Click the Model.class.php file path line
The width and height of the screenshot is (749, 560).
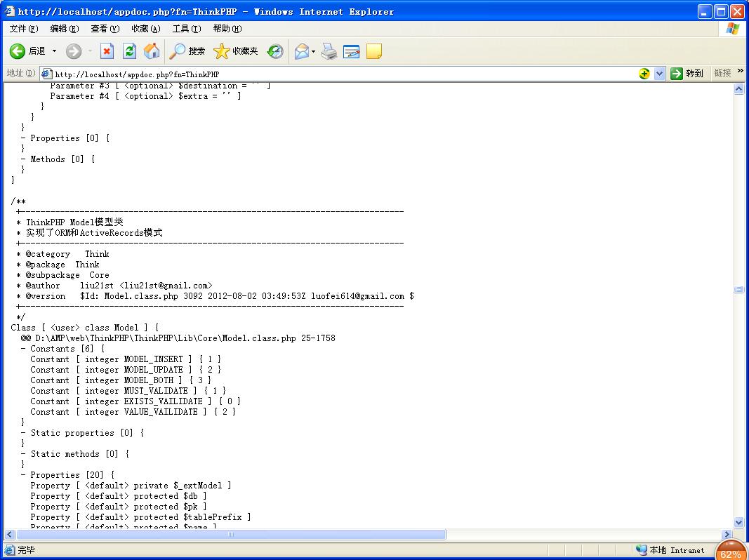tap(178, 338)
